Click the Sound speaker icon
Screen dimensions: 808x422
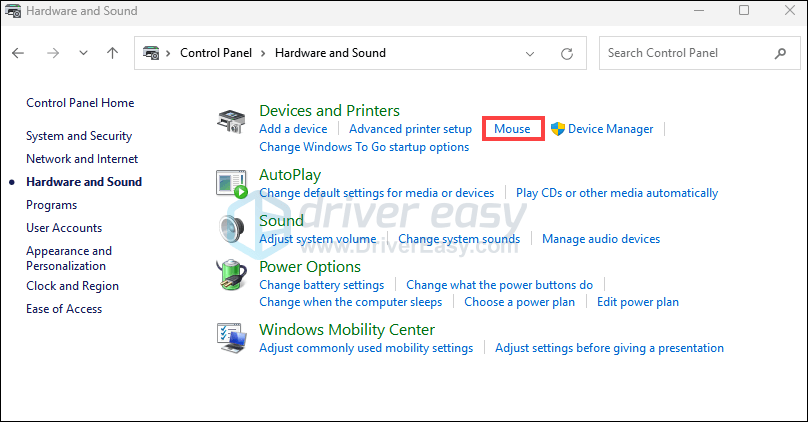[x=231, y=229]
